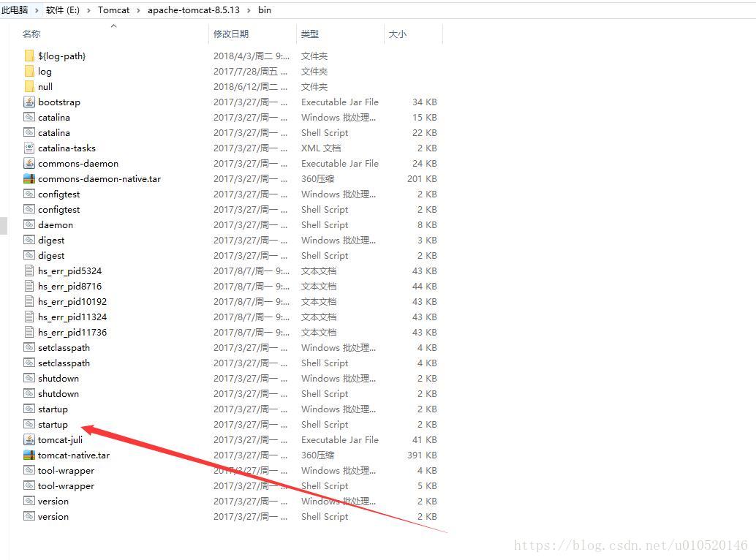Click the 2017/7/28 date of log folder

click(x=250, y=72)
